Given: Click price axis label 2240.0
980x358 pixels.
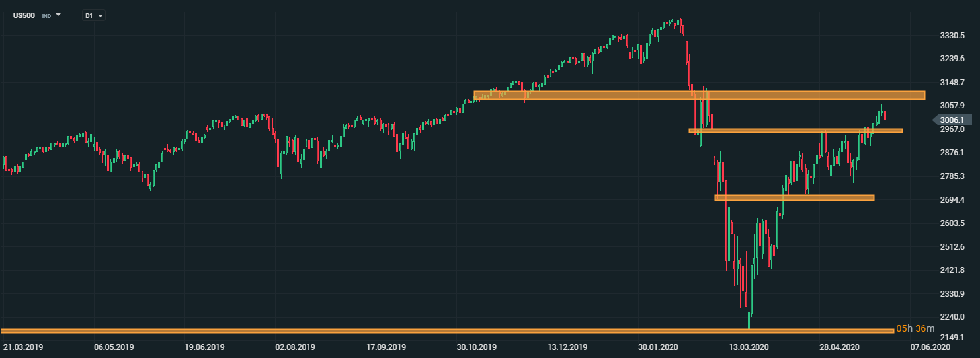Looking at the screenshot, I should [x=952, y=317].
